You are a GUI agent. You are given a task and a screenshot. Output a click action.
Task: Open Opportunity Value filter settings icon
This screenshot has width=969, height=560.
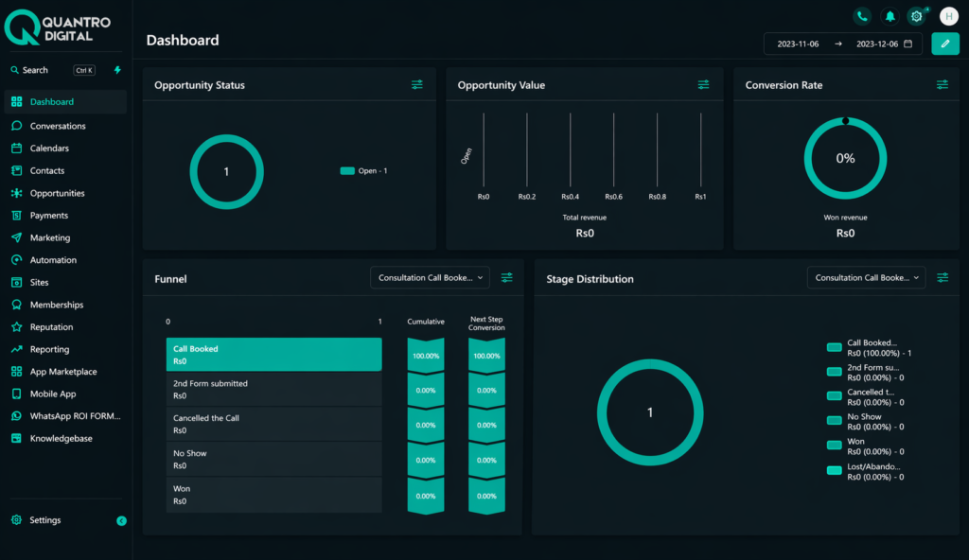point(703,85)
